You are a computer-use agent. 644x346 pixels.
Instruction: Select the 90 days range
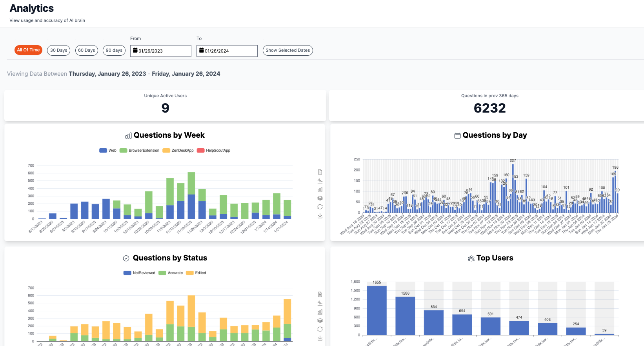pos(114,50)
